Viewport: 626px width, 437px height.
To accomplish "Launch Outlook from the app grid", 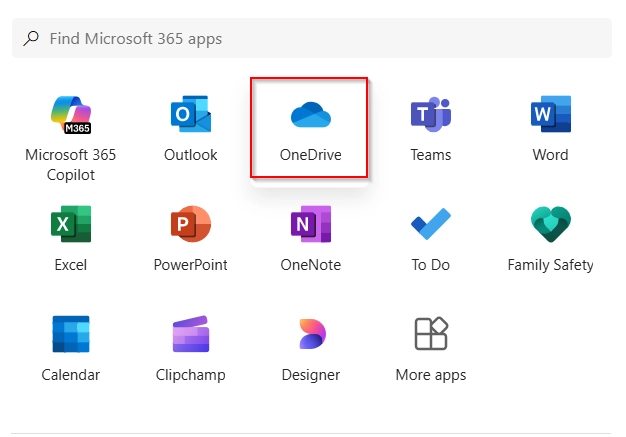I will 190,129.
